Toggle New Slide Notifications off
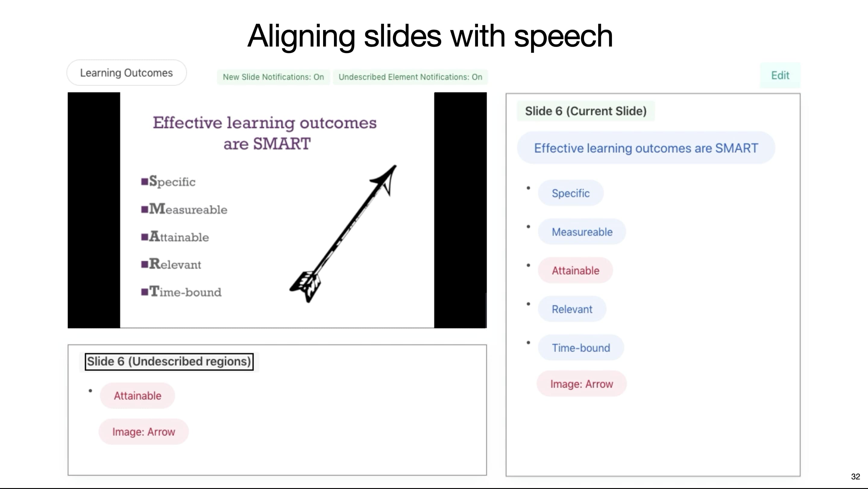The image size is (868, 489). (273, 76)
